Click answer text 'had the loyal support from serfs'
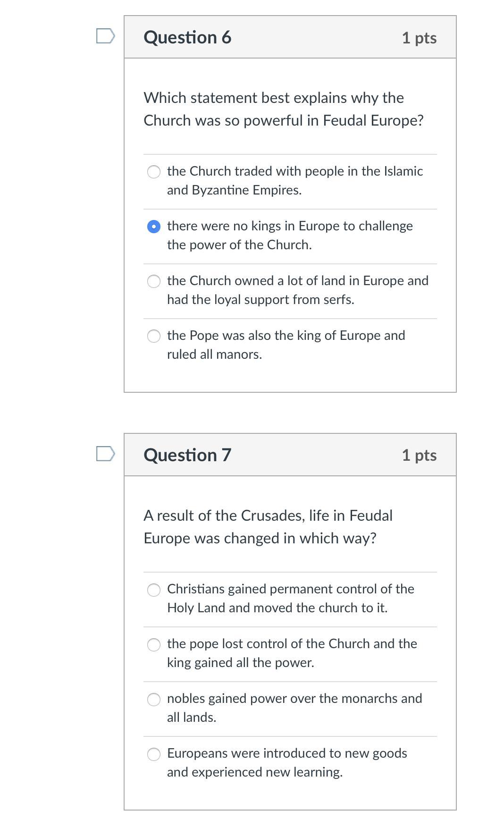 (x=260, y=300)
